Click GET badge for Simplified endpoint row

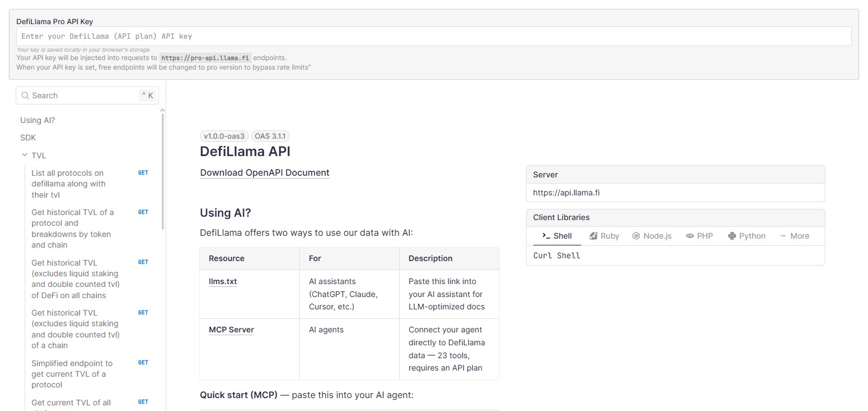[x=143, y=363]
